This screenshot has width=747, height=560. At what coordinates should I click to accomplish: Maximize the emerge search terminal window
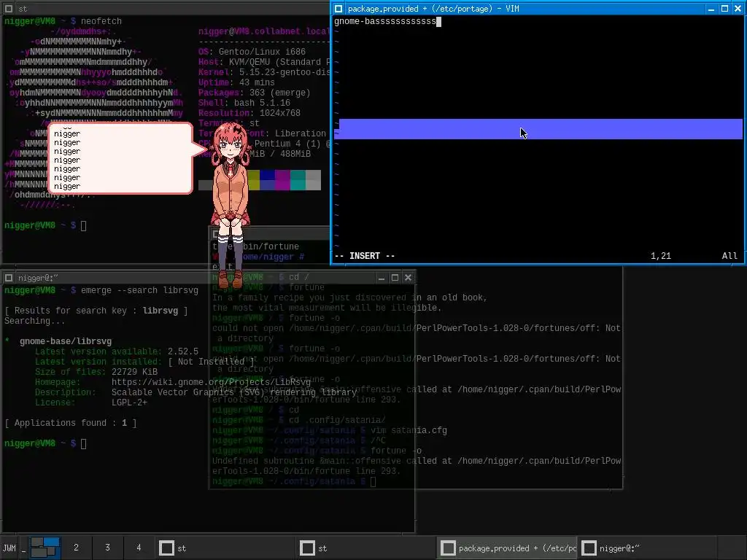coord(395,278)
